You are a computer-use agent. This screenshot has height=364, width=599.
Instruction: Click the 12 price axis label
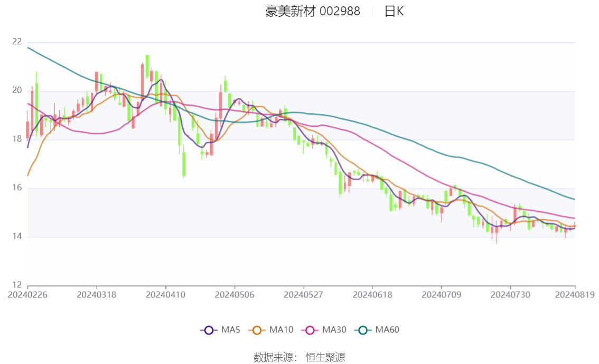(17, 285)
